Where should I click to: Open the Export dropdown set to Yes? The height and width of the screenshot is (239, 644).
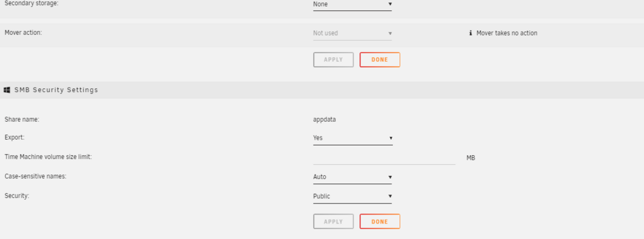pos(353,138)
